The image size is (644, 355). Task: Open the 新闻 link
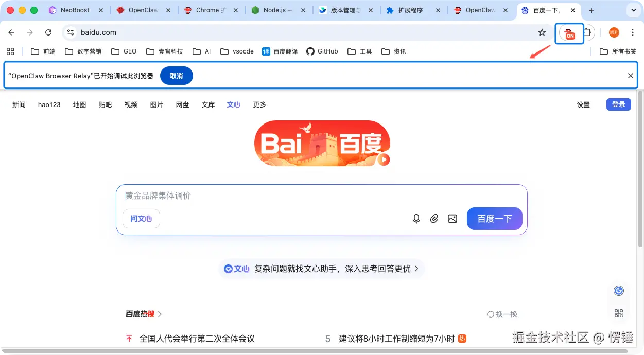click(19, 104)
